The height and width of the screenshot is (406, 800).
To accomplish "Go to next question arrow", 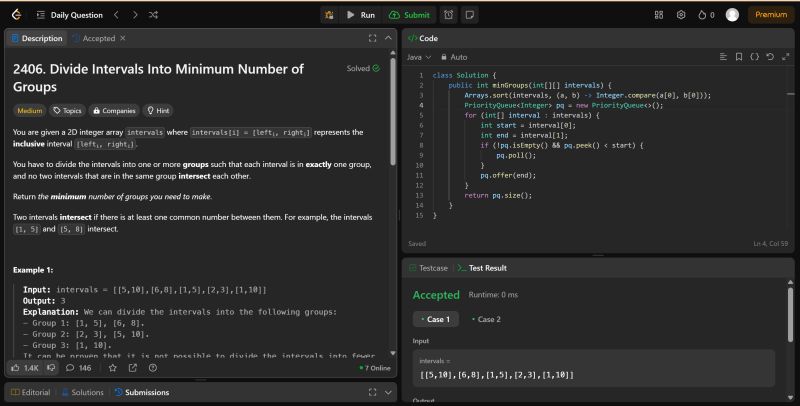I will click(135, 15).
